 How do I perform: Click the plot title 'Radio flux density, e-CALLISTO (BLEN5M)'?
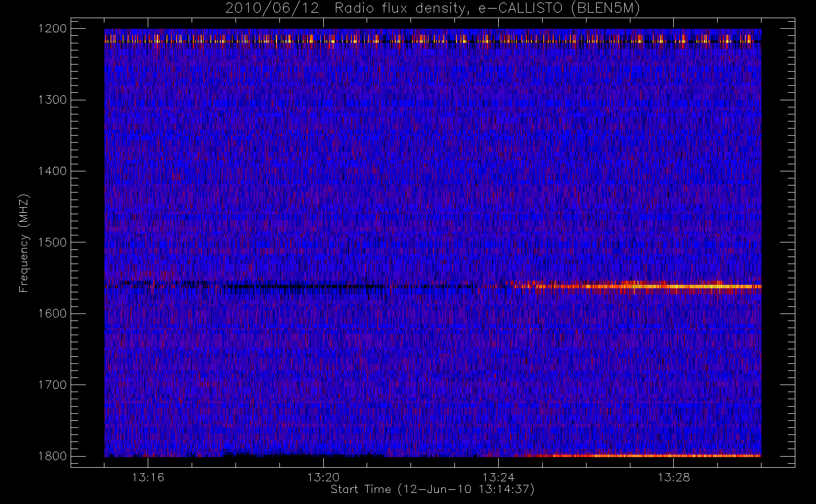487,9
